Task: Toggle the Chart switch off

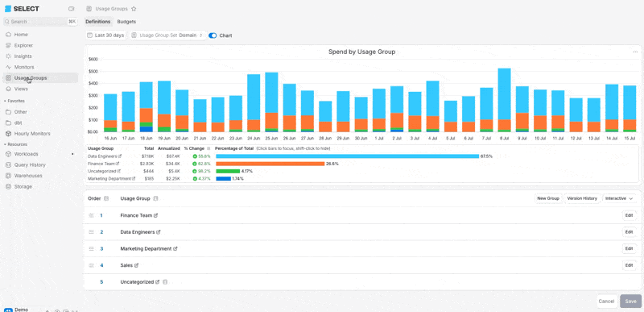Action: pos(213,35)
